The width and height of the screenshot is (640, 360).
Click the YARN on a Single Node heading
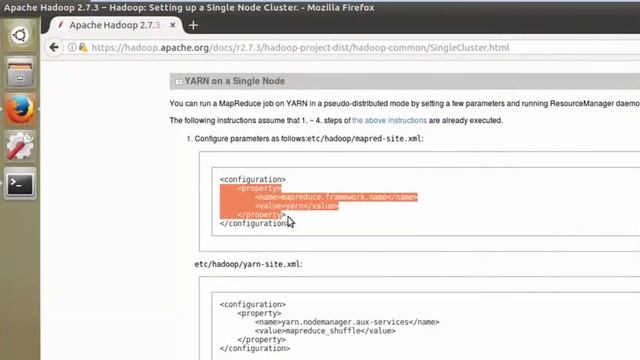click(235, 81)
